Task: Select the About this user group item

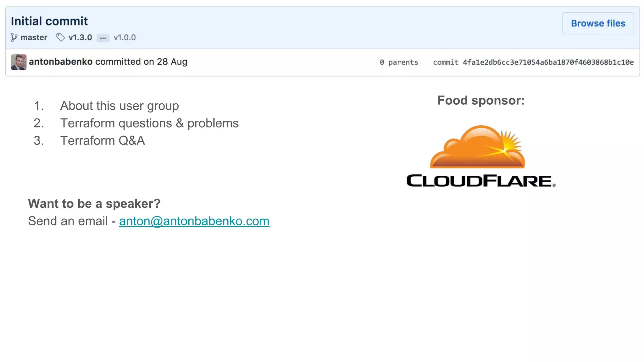Action: tap(119, 106)
